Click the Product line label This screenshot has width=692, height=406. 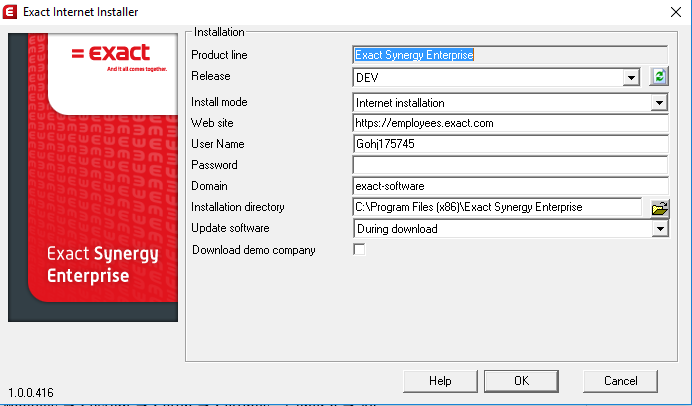point(219,55)
